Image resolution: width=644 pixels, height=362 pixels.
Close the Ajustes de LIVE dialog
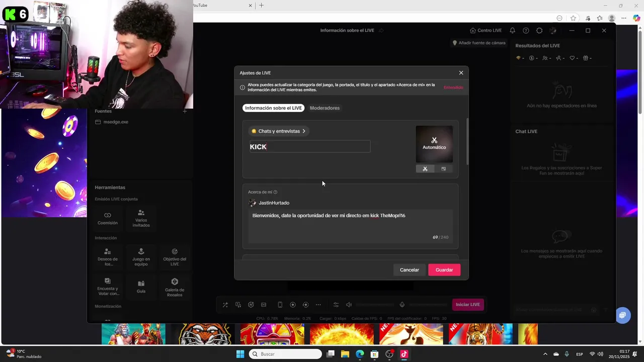461,73
